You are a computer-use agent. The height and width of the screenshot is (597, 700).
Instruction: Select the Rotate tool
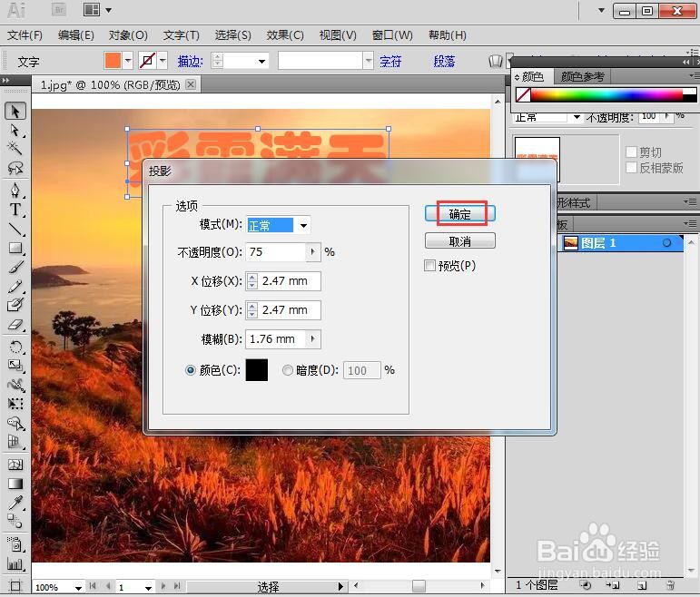15,347
